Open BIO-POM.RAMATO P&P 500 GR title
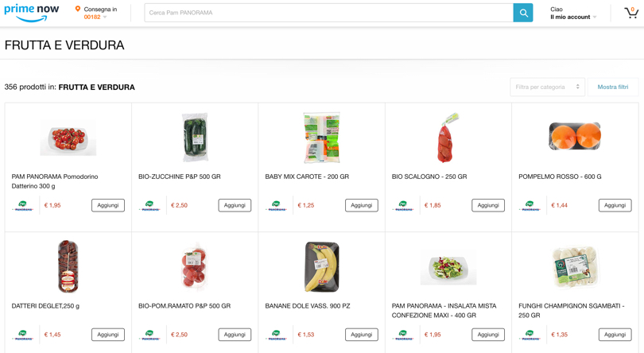The height and width of the screenshot is (353, 644). click(x=184, y=306)
